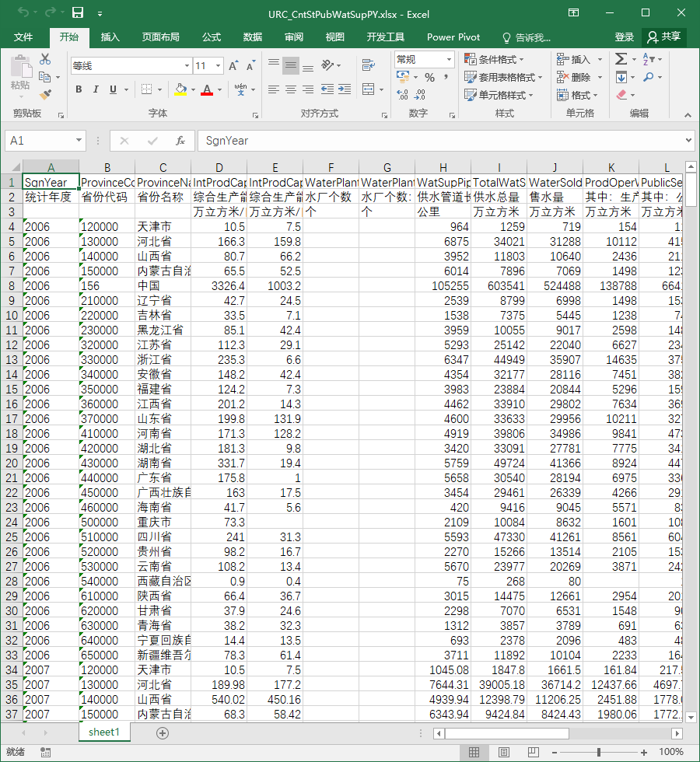
Task: Open the 插入 ribbon tab
Action: (110, 37)
